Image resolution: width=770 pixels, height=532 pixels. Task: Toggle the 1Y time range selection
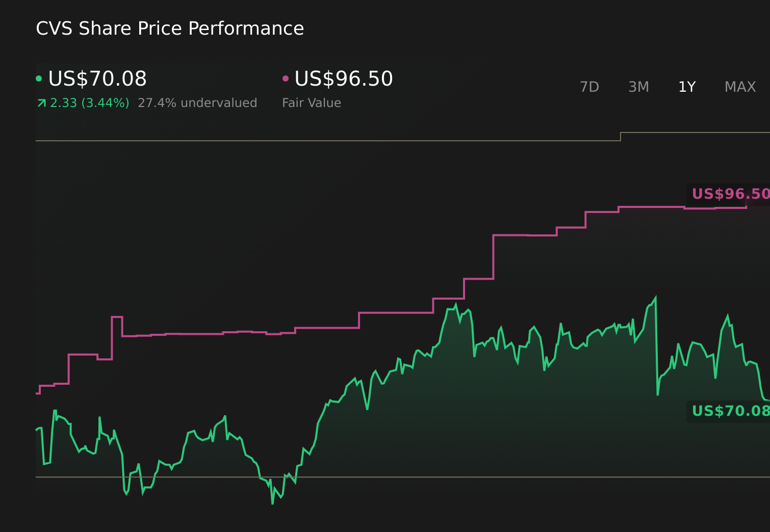tap(686, 87)
